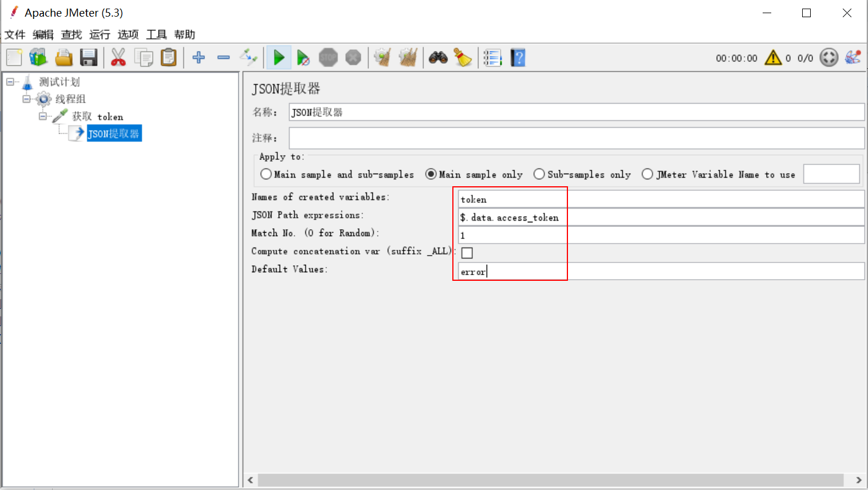Open the 编辑 menu
Image resolution: width=868 pixels, height=490 pixels.
pyautogui.click(x=43, y=34)
